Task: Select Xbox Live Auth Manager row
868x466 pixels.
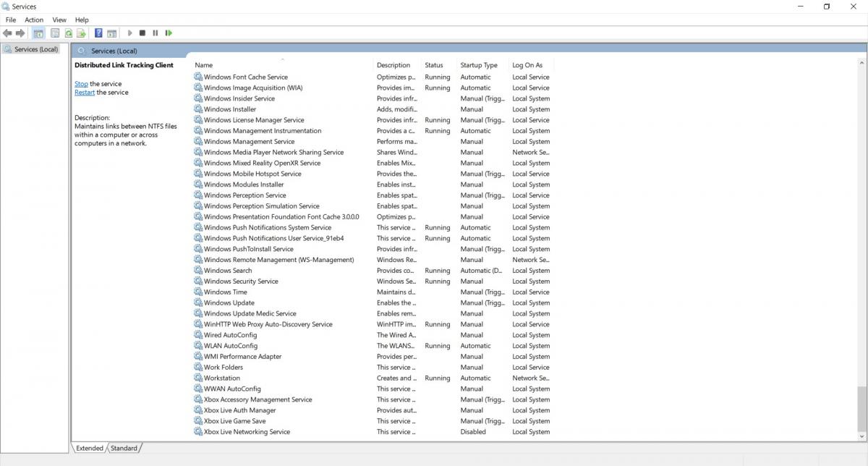Action: pyautogui.click(x=373, y=410)
